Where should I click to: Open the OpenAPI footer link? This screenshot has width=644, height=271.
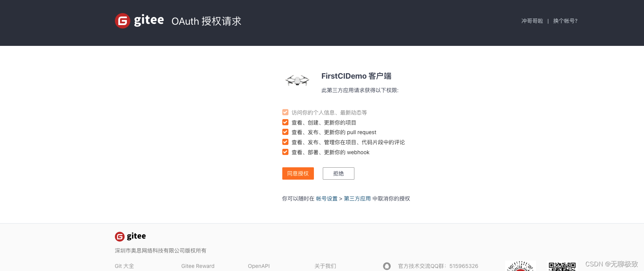(258, 266)
